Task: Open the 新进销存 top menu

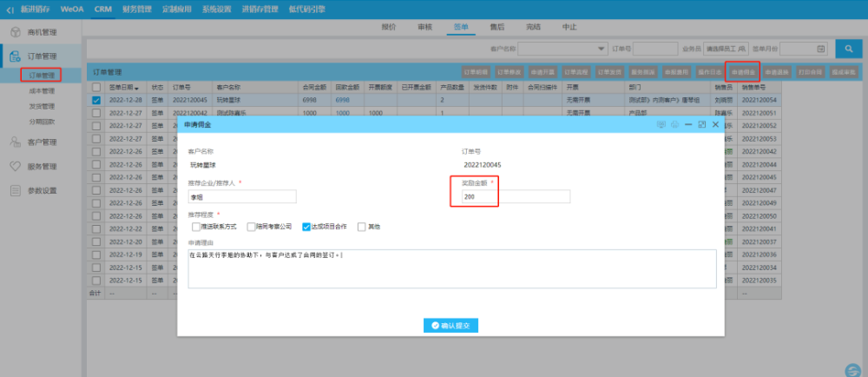Action: click(35, 10)
